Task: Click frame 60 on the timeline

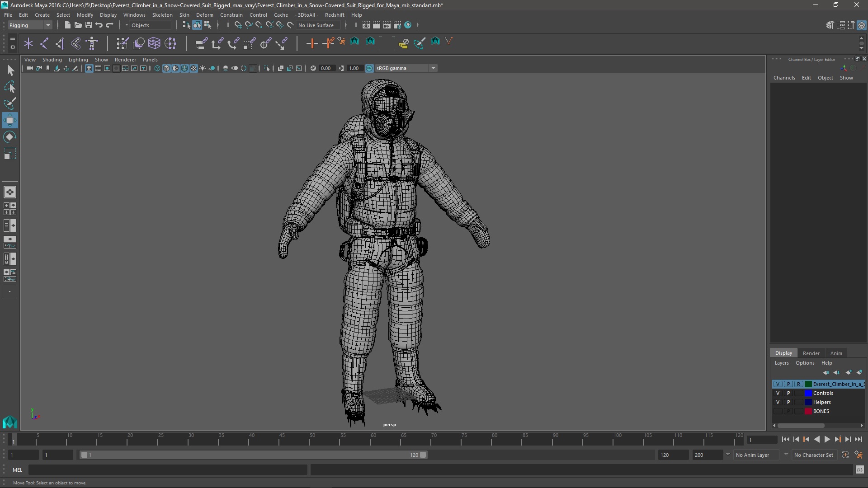Action: tap(373, 440)
